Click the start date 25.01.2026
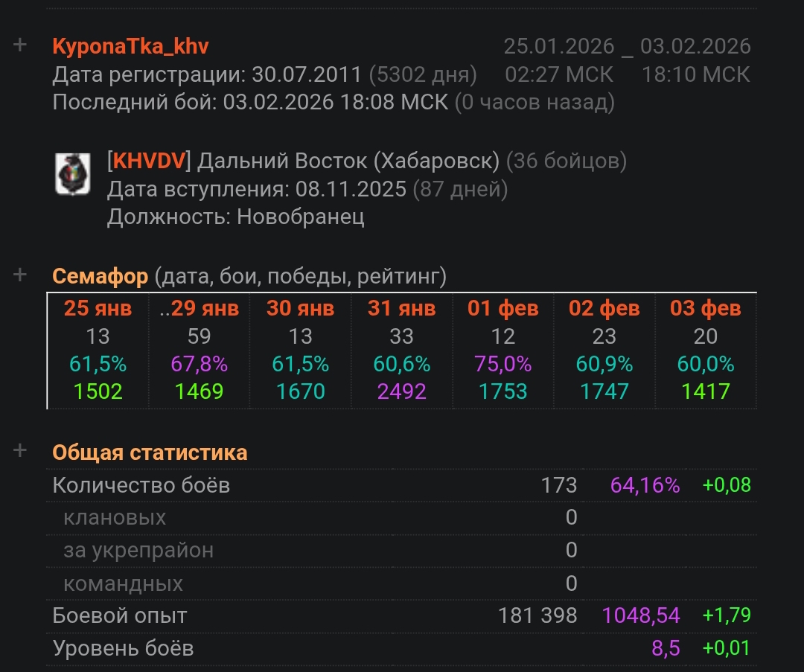The height and width of the screenshot is (672, 804). point(558,46)
